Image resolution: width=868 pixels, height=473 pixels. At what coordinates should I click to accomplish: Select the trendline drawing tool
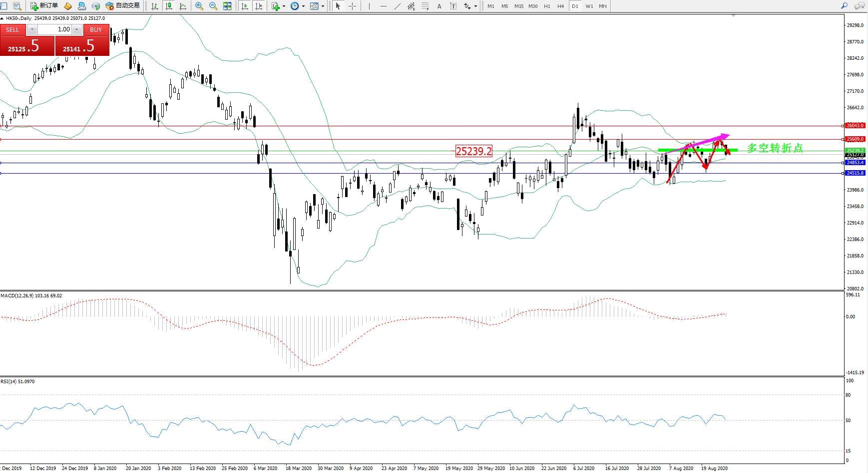point(398,6)
